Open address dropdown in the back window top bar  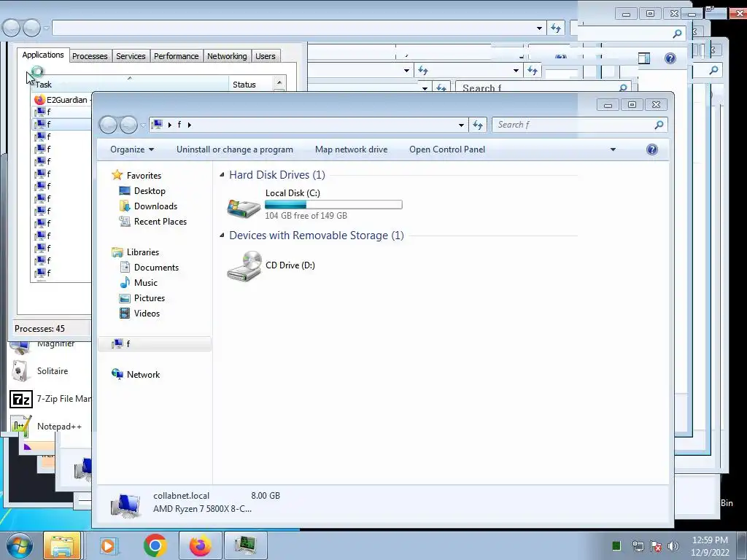tap(539, 28)
